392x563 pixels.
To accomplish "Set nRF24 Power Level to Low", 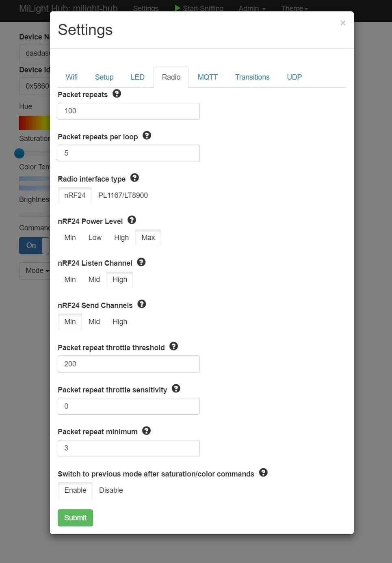I will coord(95,238).
